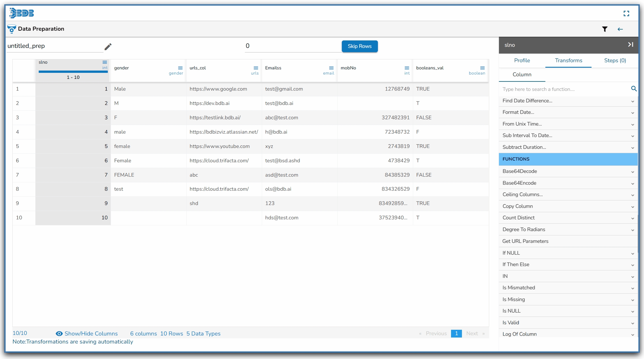The height and width of the screenshot is (359, 644).
Task: Open gender column hamburger menu
Action: (x=180, y=68)
